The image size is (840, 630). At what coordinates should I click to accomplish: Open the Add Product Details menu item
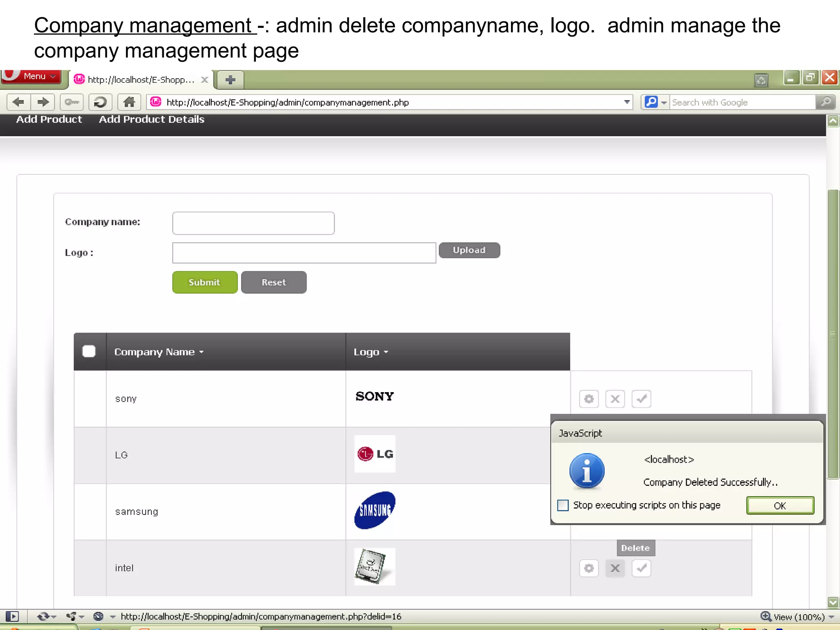point(151,119)
